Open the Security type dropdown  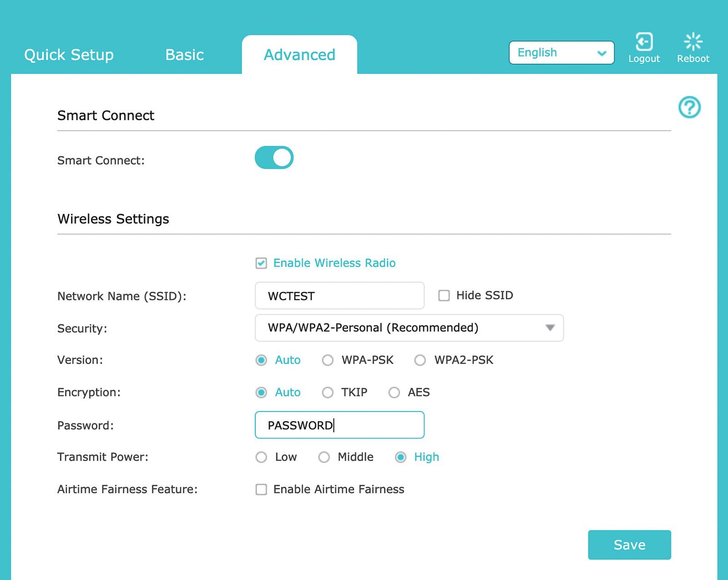coord(409,328)
